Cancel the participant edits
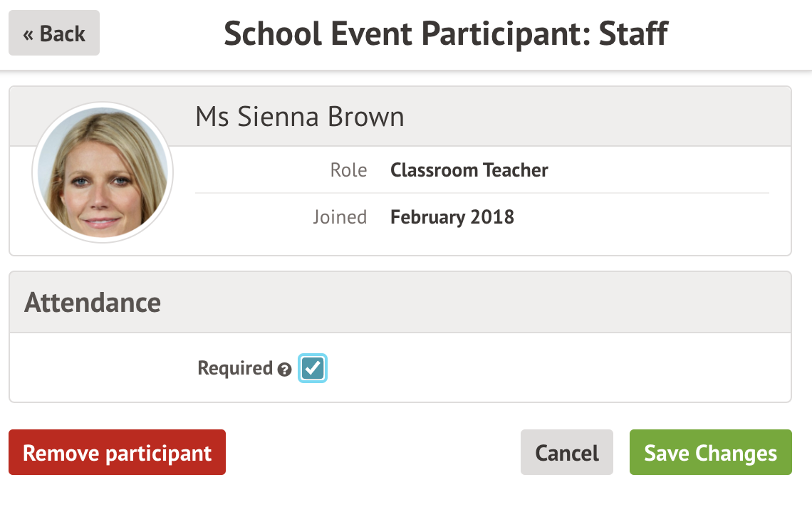 [566, 453]
